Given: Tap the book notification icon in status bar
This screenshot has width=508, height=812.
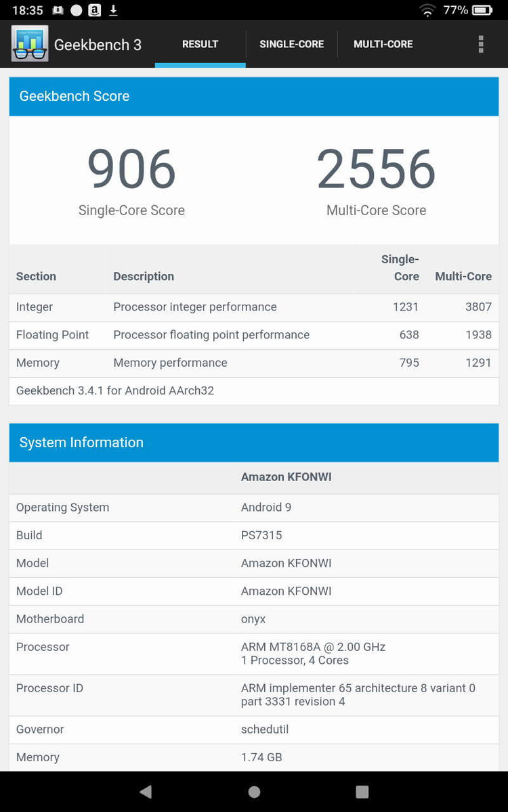Looking at the screenshot, I should tap(58, 10).
